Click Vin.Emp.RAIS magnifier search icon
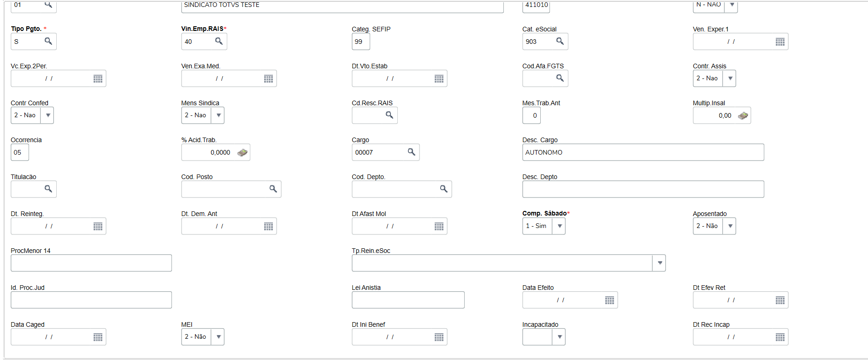This screenshot has height=360, width=868. [219, 41]
